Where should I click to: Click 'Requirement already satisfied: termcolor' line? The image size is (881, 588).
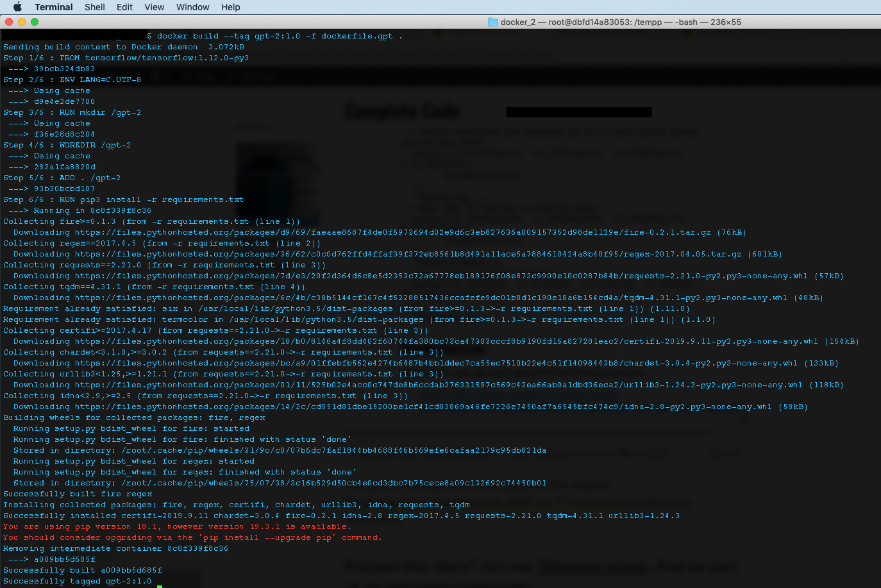point(359,319)
